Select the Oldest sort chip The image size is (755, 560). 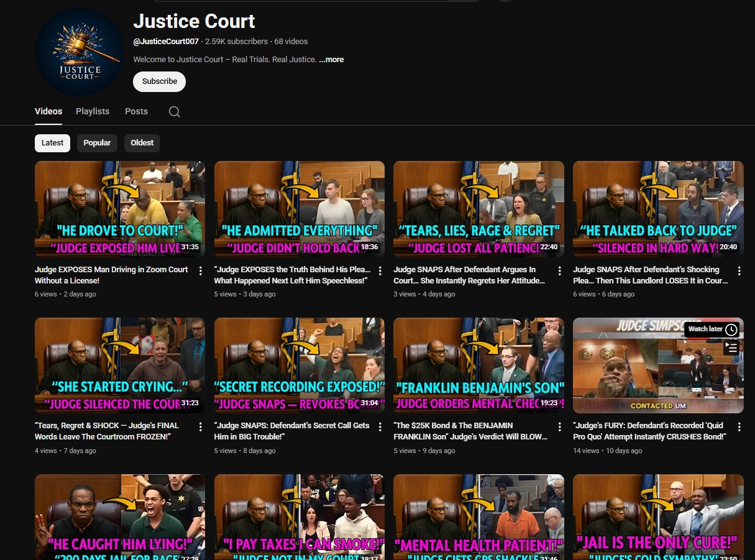142,143
